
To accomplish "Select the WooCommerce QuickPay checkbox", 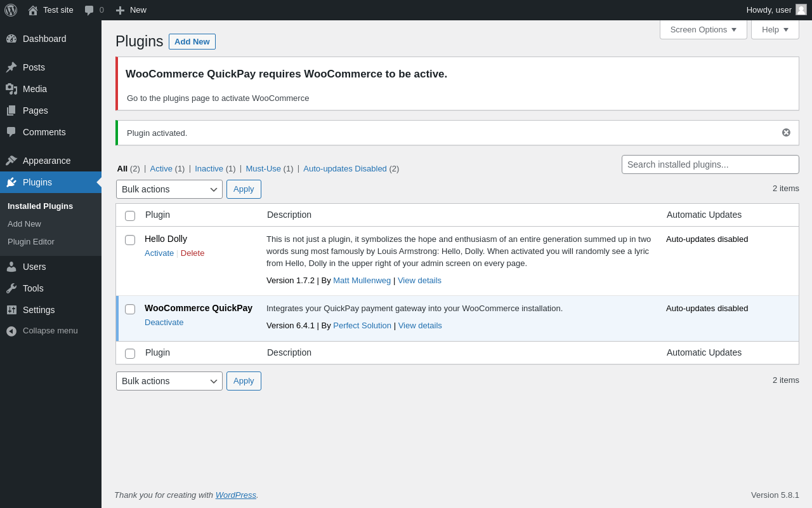I will point(130,309).
